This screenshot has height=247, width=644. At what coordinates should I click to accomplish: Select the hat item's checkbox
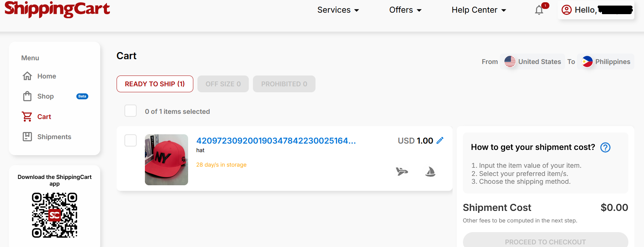[x=131, y=140]
